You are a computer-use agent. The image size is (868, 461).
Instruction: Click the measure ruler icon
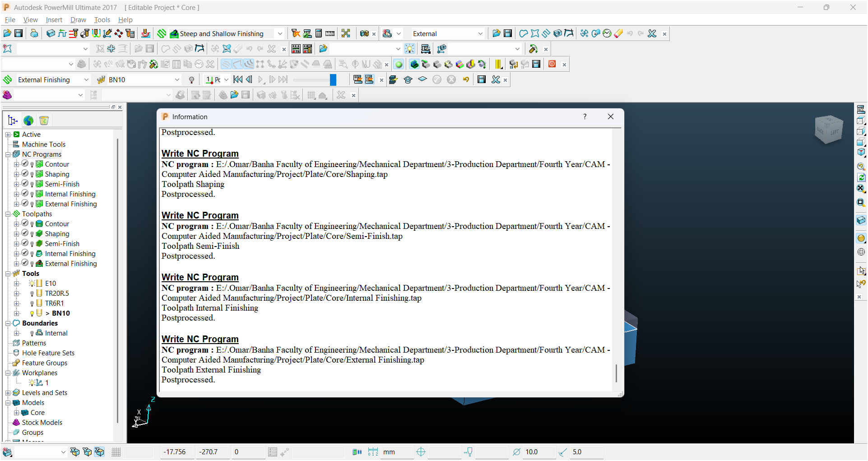pos(330,33)
